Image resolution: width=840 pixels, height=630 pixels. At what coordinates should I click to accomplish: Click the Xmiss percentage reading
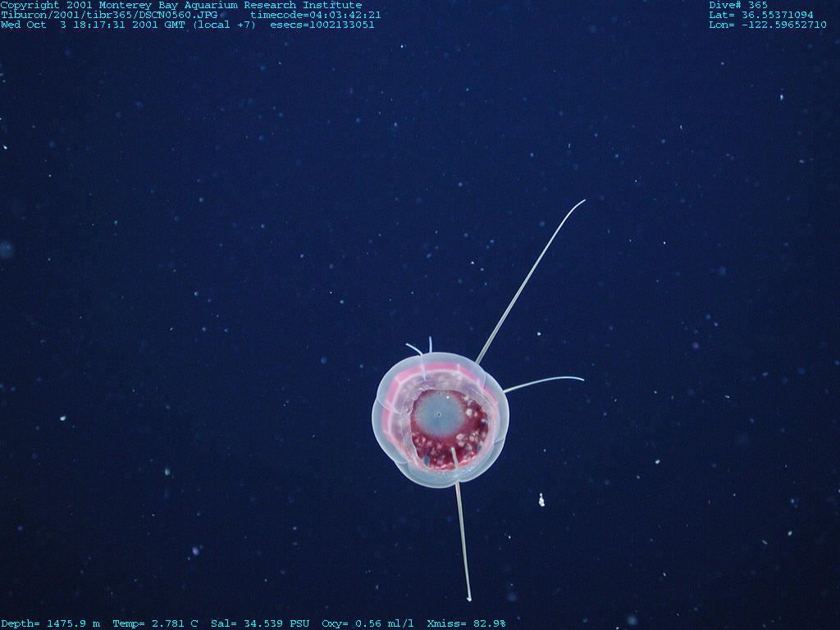(x=466, y=623)
